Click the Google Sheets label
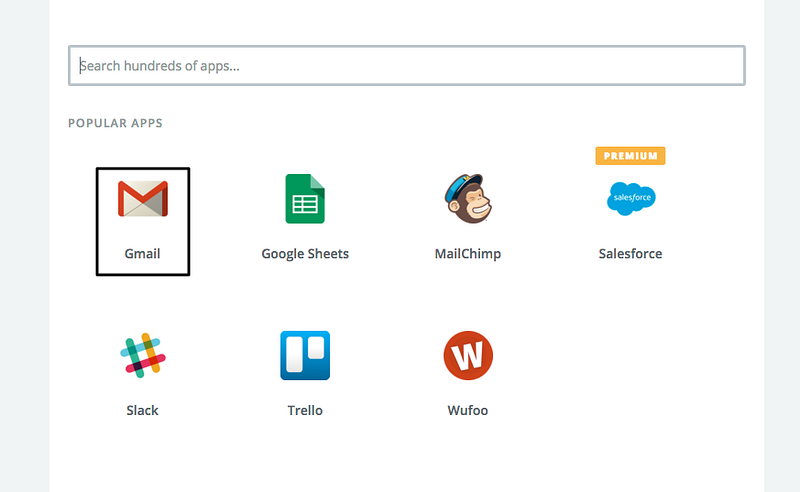Viewport: 800px width, 492px height. pos(305,254)
